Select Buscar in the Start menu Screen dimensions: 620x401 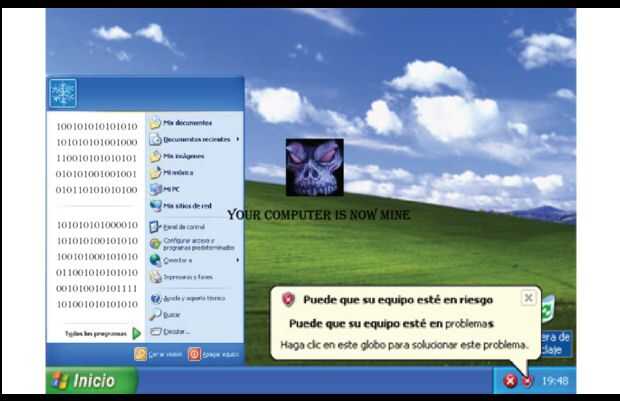[x=165, y=315]
